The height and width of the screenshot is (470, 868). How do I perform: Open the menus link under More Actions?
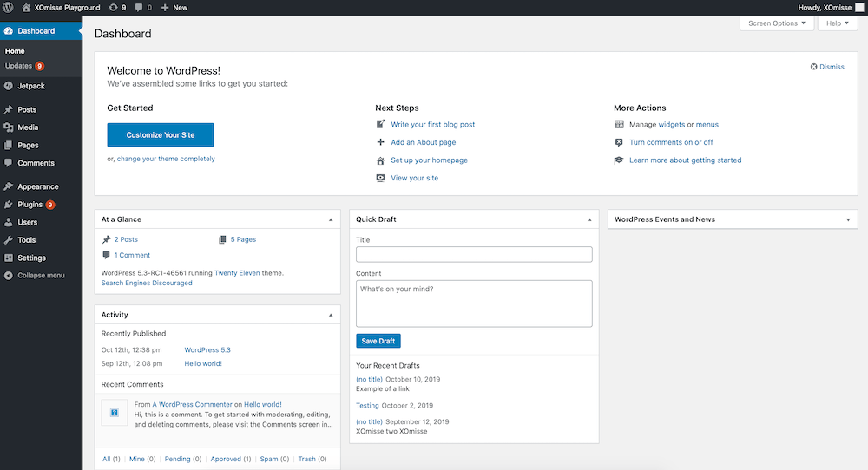pyautogui.click(x=707, y=124)
